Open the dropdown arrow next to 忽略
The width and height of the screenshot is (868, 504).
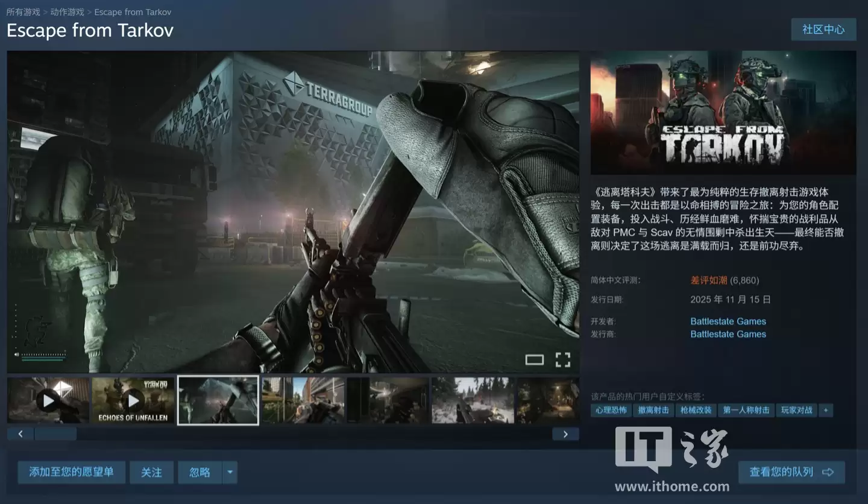point(230,473)
